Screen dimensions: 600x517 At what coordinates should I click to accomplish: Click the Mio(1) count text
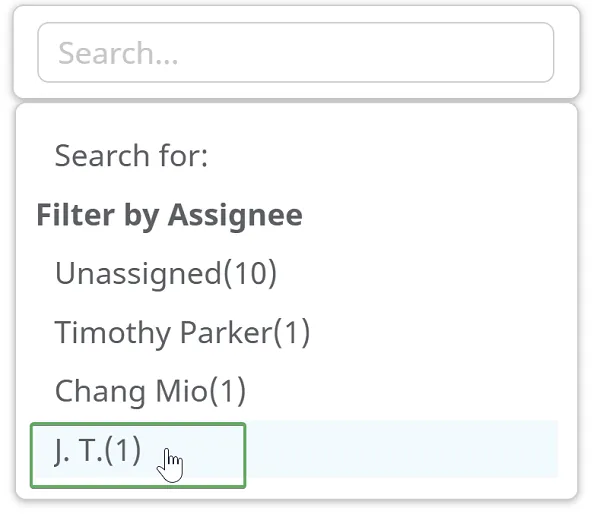pyautogui.click(x=201, y=391)
